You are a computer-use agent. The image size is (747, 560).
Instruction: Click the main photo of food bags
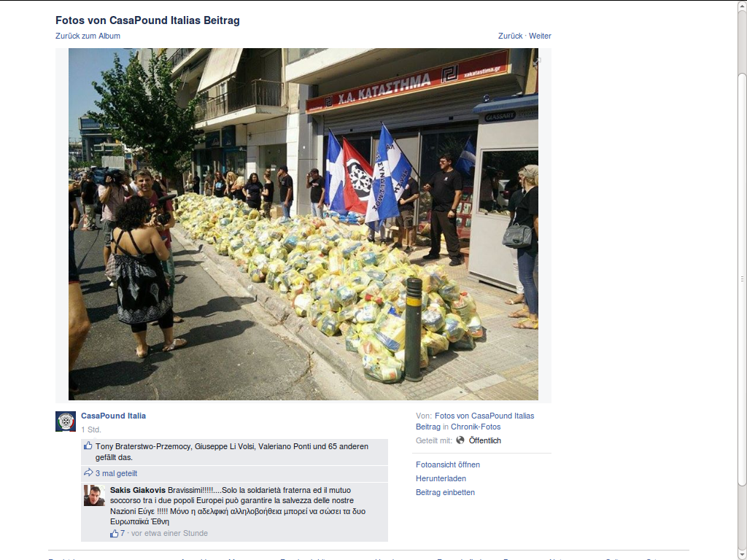pyautogui.click(x=303, y=225)
